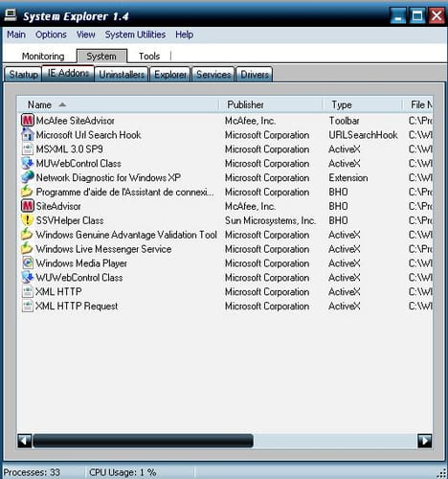Screen dimensions: 448x479
Task: Click the WUWebControl Class icon
Action: point(28,278)
